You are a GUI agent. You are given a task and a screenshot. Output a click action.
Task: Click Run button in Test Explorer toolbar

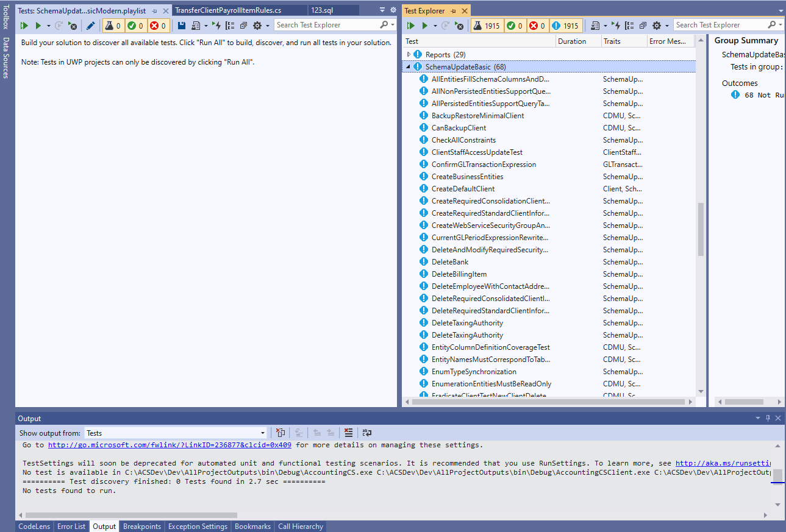pos(425,26)
